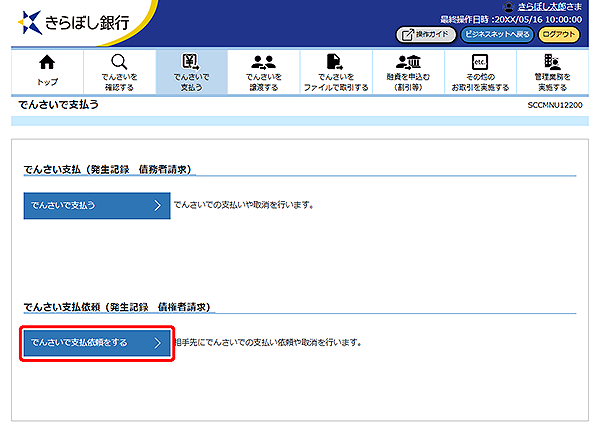Screen dimensions: 600x433
Task: Open でんさいをファイルで取引する file icon
Action: tap(335, 62)
